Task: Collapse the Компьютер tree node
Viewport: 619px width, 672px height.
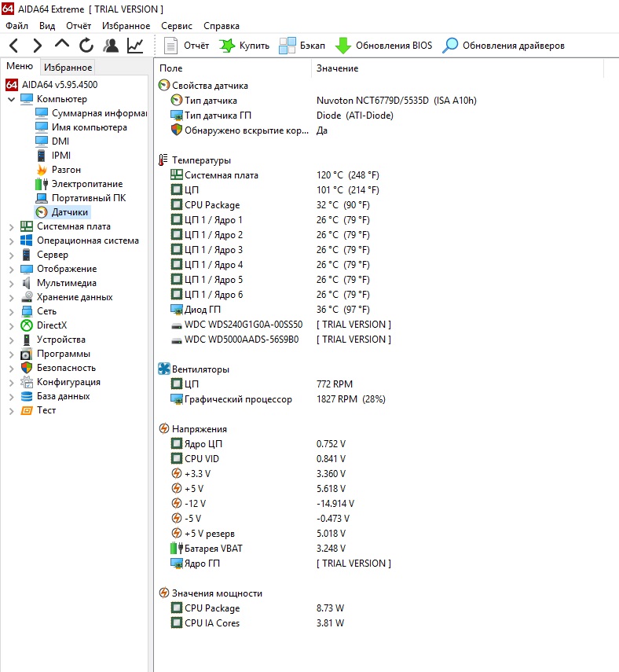Action: [x=12, y=99]
